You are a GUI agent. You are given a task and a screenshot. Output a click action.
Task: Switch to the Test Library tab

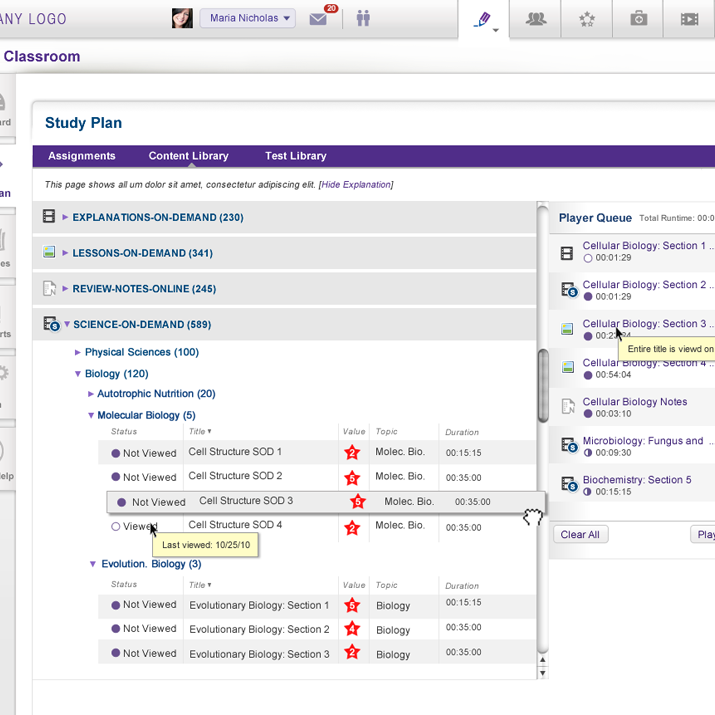295,156
